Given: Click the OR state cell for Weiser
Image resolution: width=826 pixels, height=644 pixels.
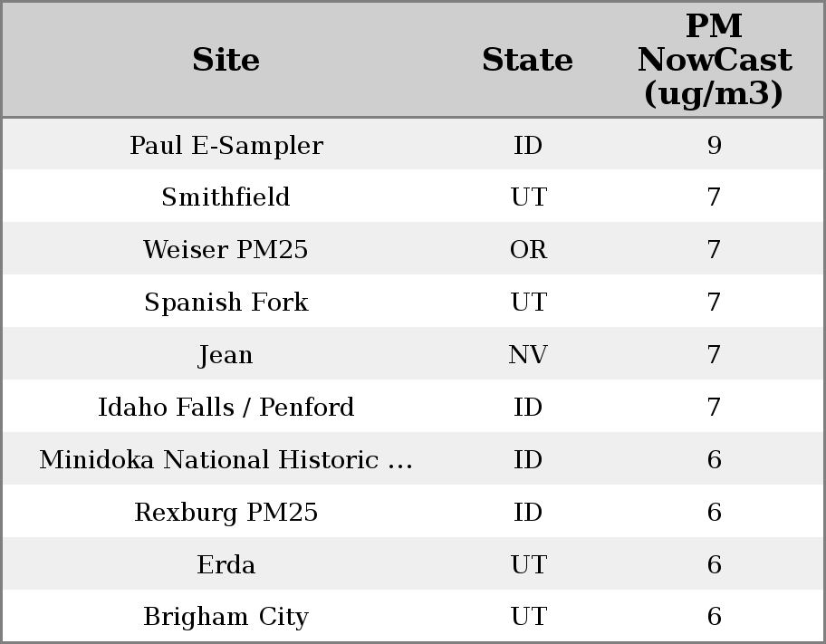Looking at the screenshot, I should 528,250.
